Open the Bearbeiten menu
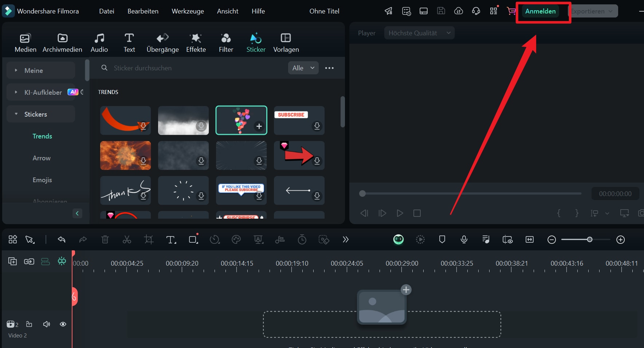This screenshot has height=348, width=644. 143,11
